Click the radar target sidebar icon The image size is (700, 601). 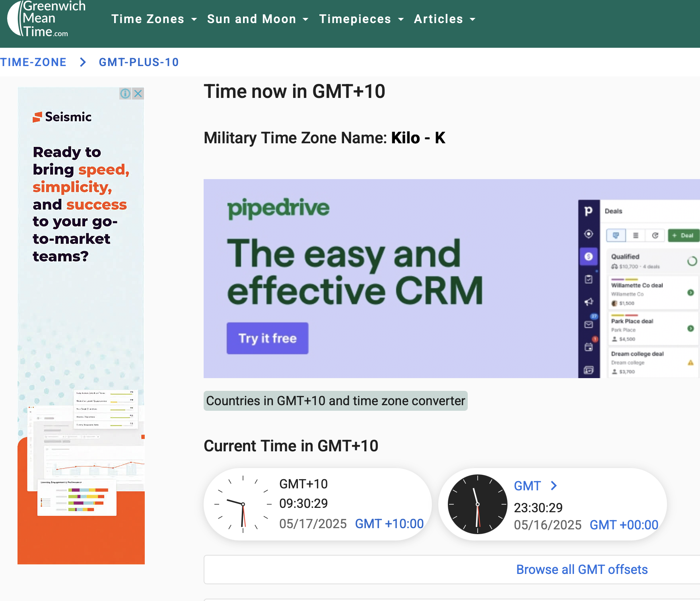point(589,234)
